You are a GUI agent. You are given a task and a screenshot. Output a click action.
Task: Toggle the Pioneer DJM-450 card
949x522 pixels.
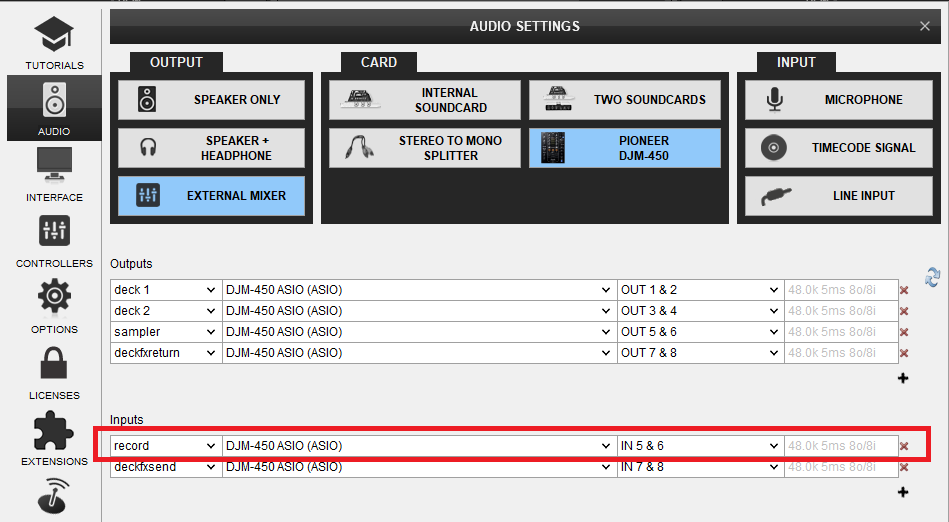click(625, 148)
